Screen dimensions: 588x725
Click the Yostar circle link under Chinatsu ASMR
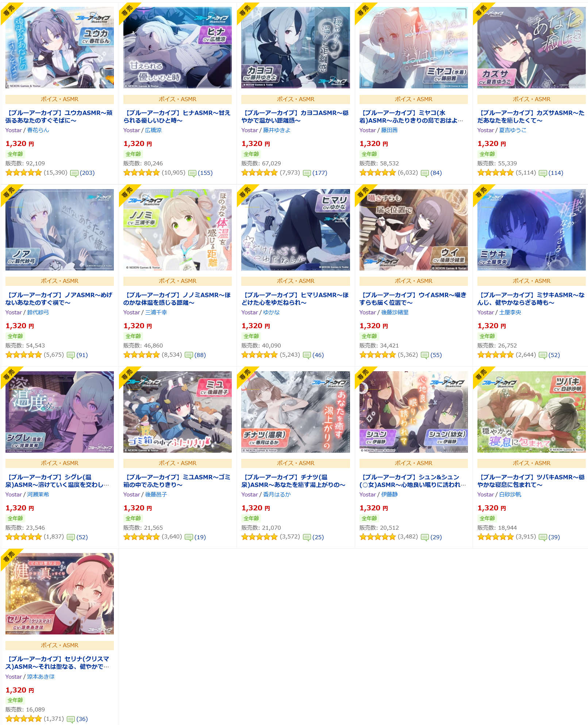(x=249, y=495)
